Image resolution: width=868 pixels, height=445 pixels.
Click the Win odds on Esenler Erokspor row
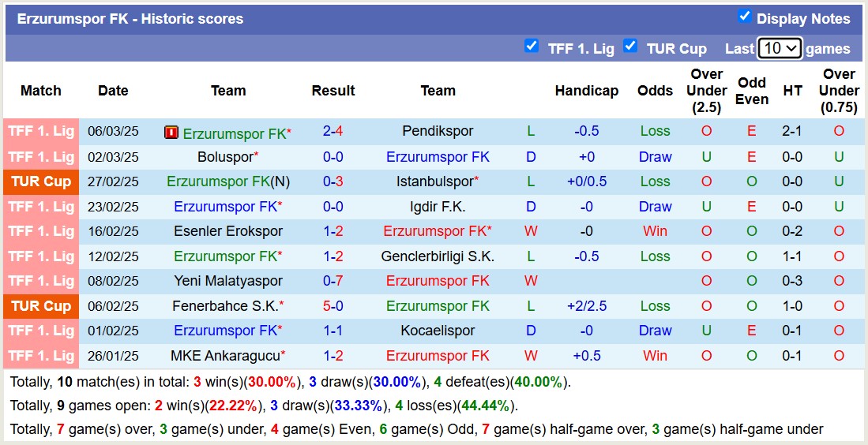[655, 231]
